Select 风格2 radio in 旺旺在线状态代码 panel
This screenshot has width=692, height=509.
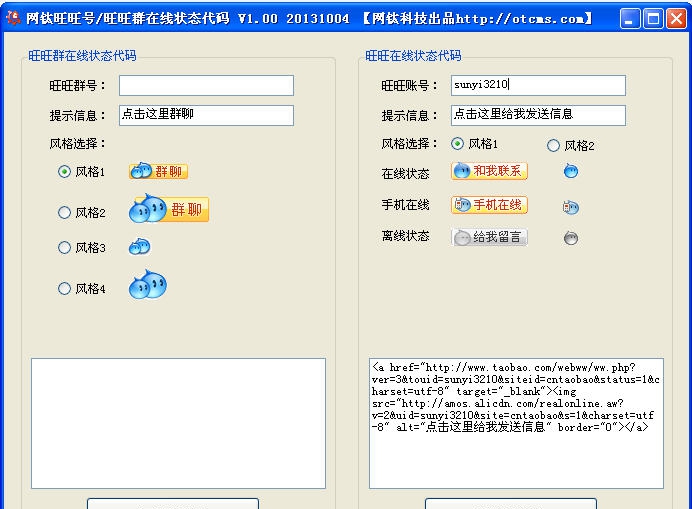pos(553,145)
